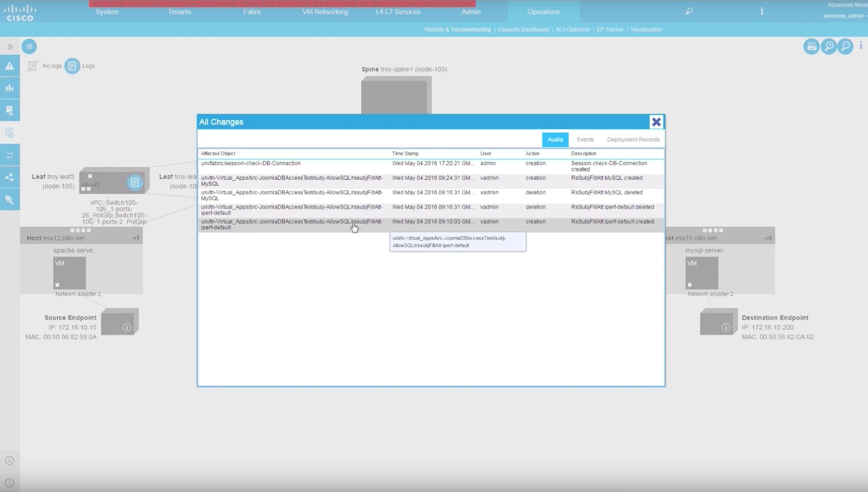Click the log icon on Leaf troy-leaf3
Screen dimensions: 868x492
[x=135, y=182]
